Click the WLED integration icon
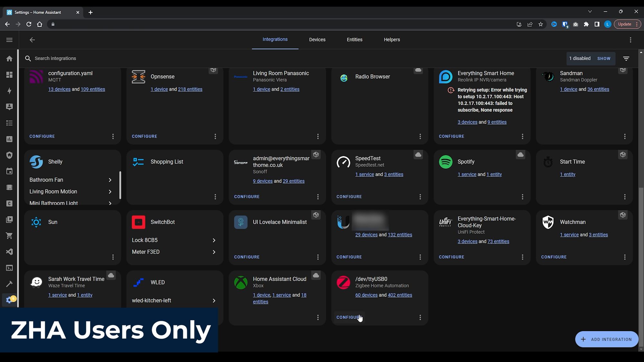 pos(138,282)
